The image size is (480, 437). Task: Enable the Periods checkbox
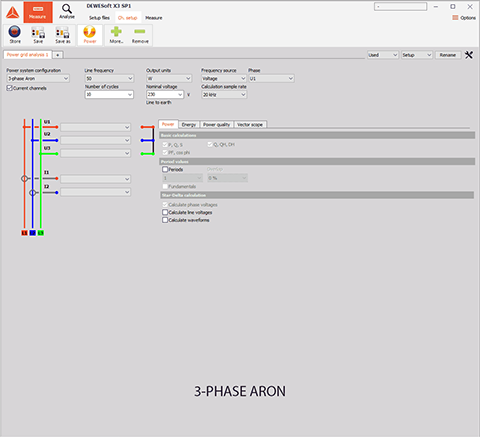(x=165, y=169)
